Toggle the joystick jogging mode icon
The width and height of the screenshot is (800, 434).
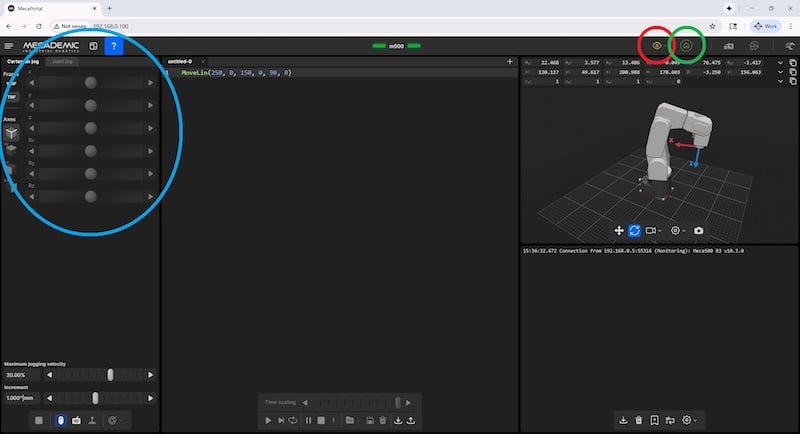92,420
